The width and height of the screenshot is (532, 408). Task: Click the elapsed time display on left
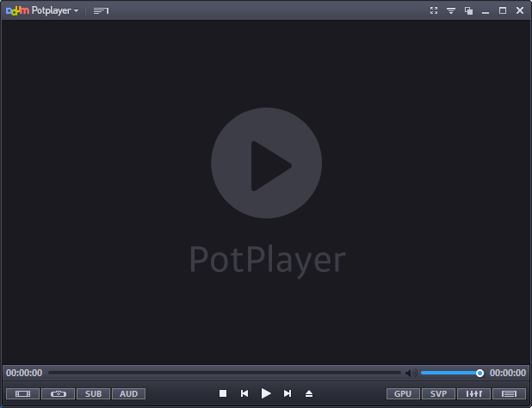[24, 373]
